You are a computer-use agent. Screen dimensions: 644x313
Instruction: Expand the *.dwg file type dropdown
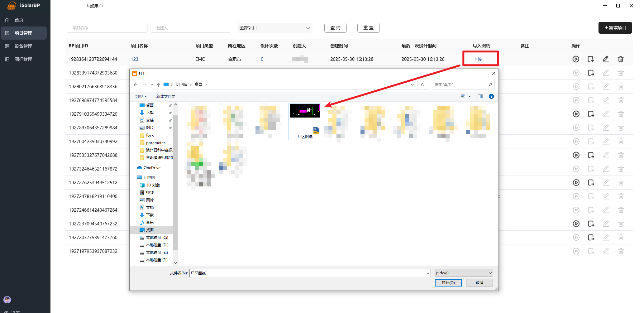(464, 273)
